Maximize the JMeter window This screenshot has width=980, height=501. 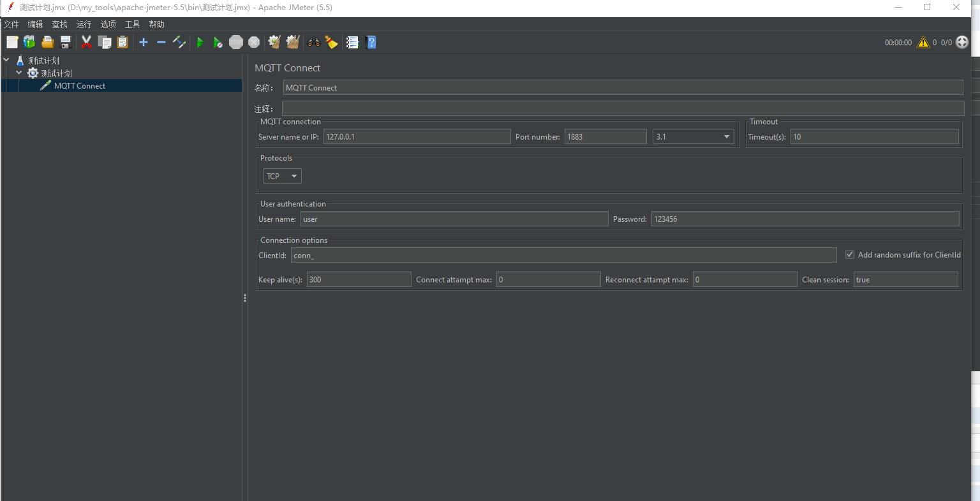click(x=927, y=8)
